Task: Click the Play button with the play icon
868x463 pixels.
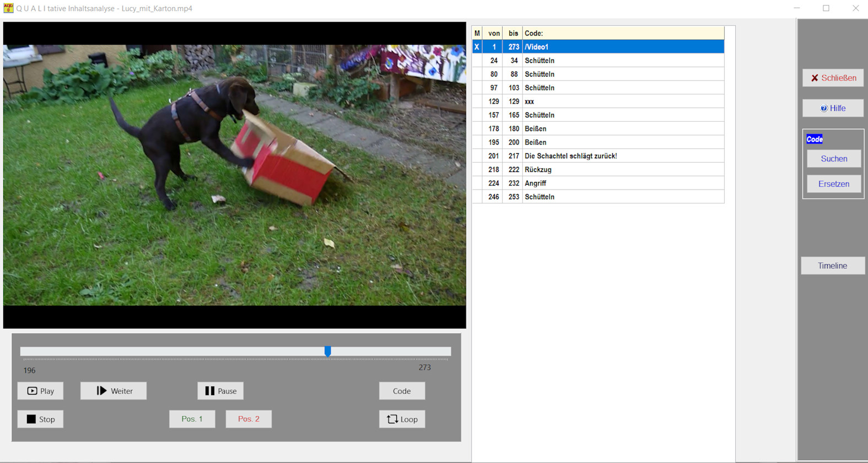Action: click(x=40, y=391)
